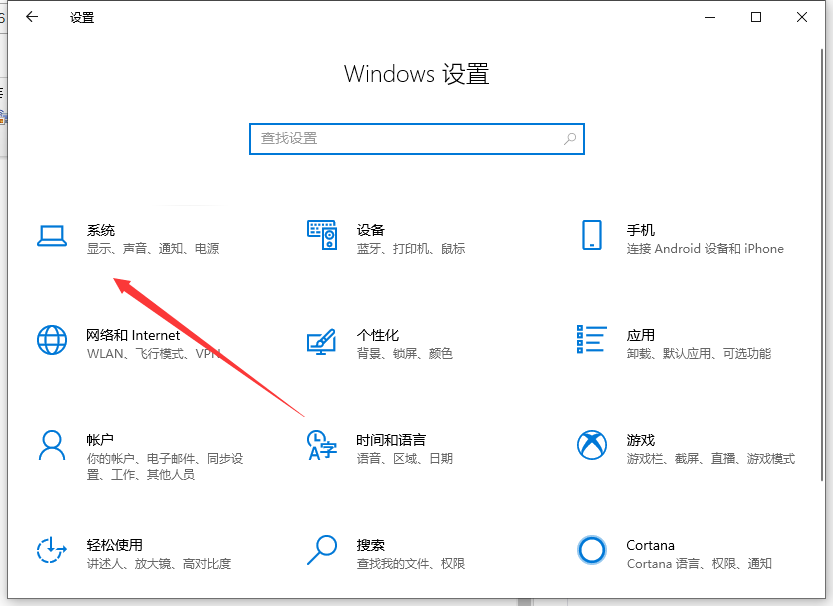Select the 时间和语言 clock icon
The width and height of the screenshot is (833, 606).
click(x=321, y=445)
